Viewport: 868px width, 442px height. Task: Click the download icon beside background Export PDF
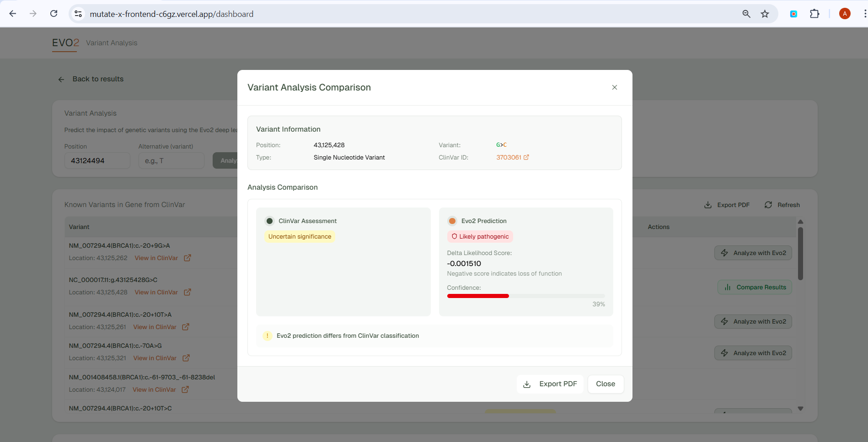coord(708,205)
